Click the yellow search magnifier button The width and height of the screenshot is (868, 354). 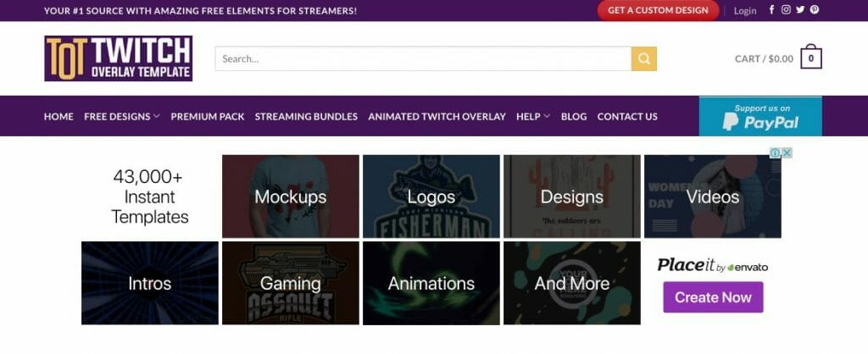[644, 58]
